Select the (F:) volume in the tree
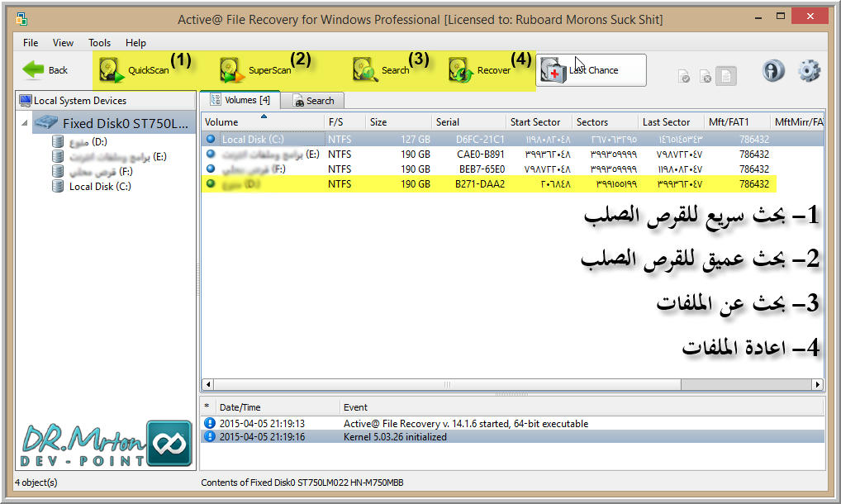This screenshot has height=504, width=841. point(93,172)
